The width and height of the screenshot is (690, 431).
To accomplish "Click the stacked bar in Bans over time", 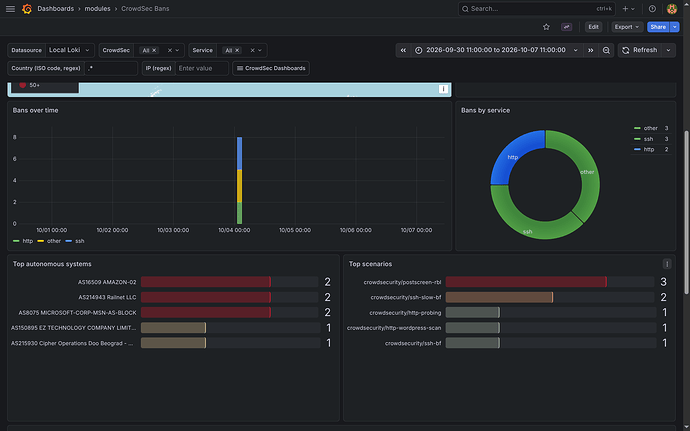I will (239, 181).
